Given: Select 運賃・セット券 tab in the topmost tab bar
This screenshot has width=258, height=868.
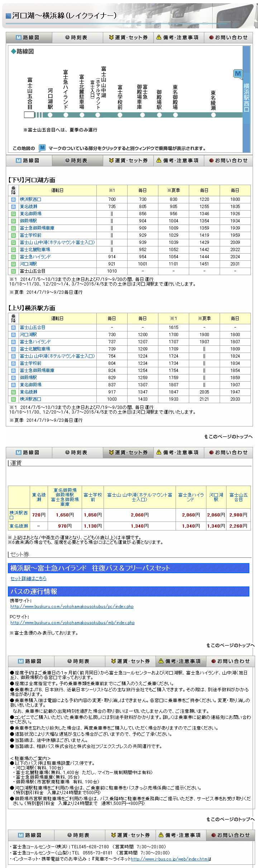Looking at the screenshot, I should [x=128, y=38].
